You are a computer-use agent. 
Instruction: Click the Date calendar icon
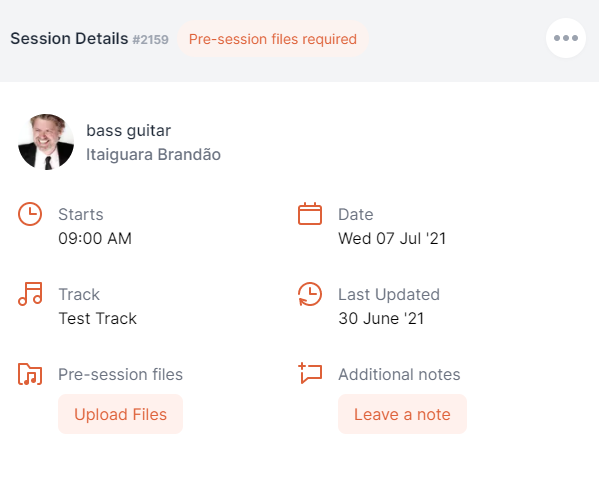[310, 214]
